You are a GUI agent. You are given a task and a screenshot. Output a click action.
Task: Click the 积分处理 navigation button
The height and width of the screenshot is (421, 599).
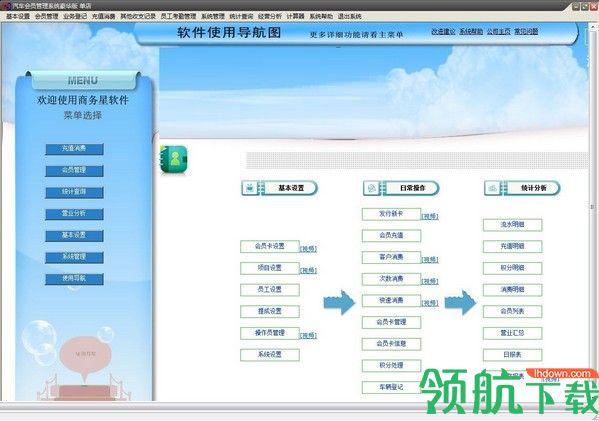point(391,366)
